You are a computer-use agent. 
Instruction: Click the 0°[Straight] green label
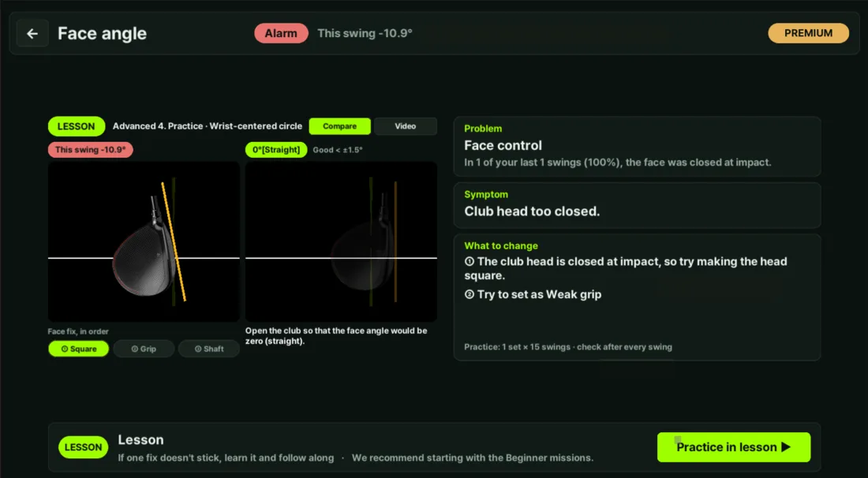276,149
